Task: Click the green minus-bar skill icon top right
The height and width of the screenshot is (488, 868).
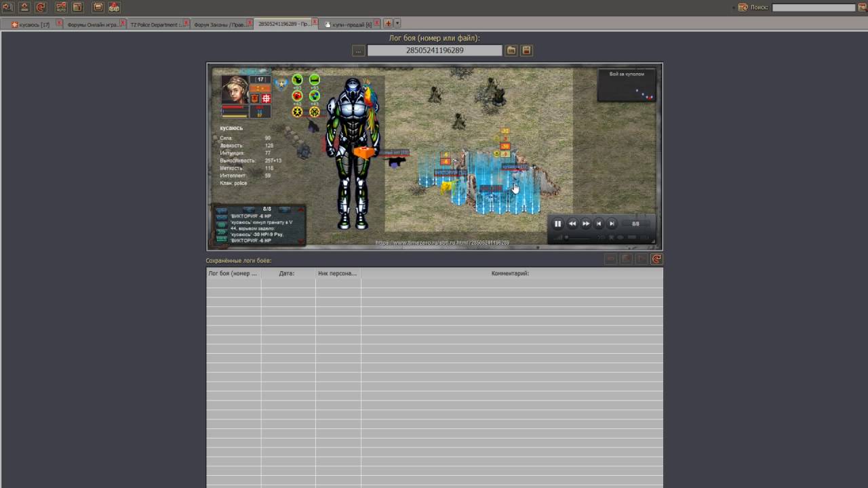Action: click(315, 80)
